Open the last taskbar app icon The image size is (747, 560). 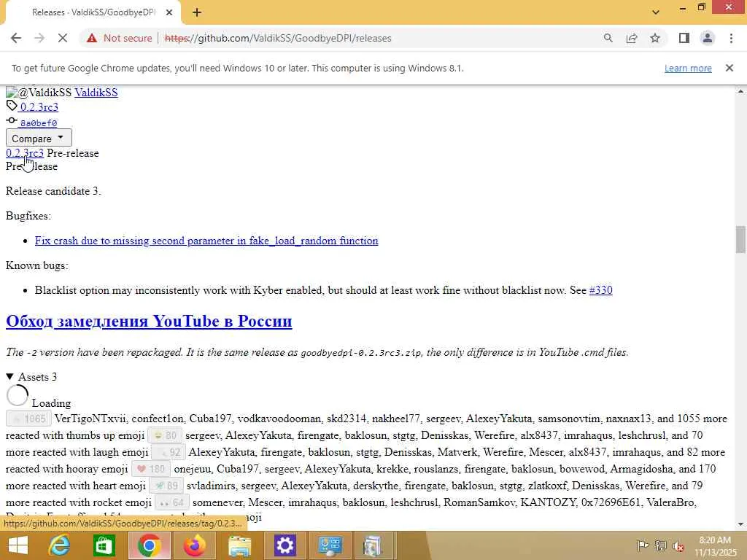[374, 545]
